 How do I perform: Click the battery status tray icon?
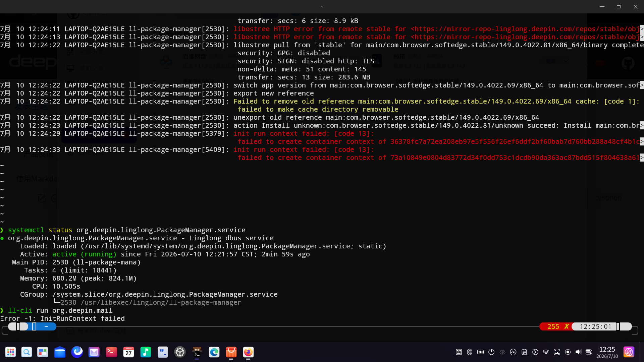click(x=481, y=352)
